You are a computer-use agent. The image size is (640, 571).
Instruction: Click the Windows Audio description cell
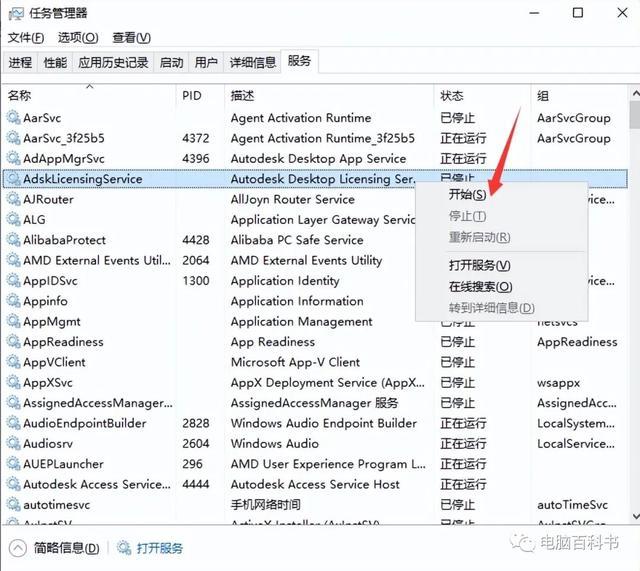(274, 444)
